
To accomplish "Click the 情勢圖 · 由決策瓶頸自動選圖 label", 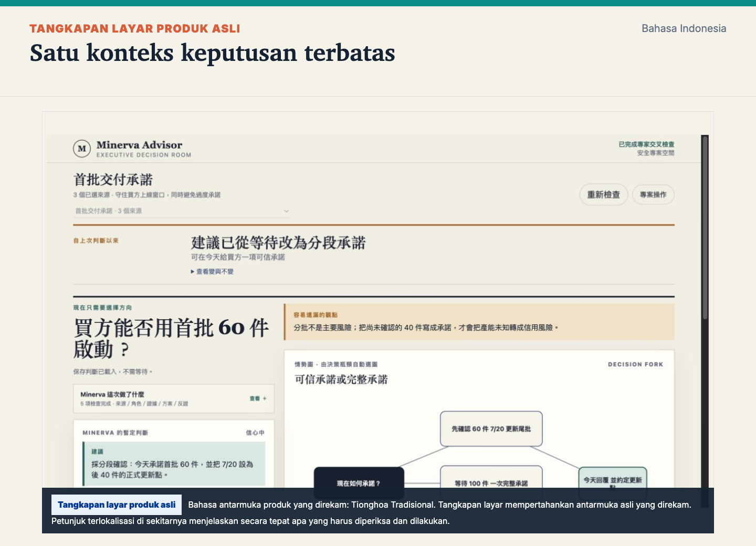I will coord(336,364).
